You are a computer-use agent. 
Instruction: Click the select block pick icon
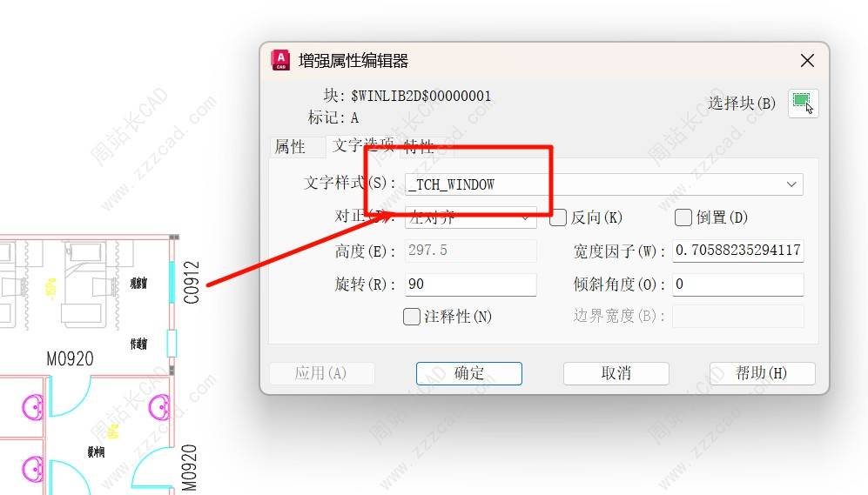coord(803,104)
